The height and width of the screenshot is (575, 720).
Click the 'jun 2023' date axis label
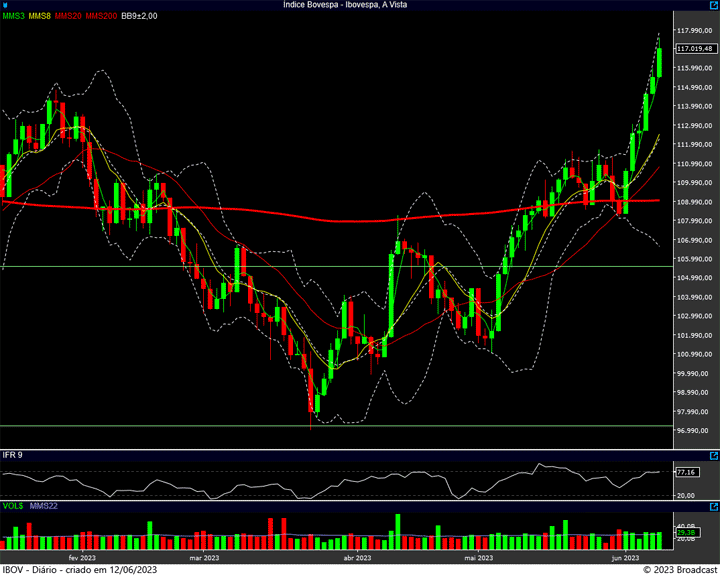(625, 557)
